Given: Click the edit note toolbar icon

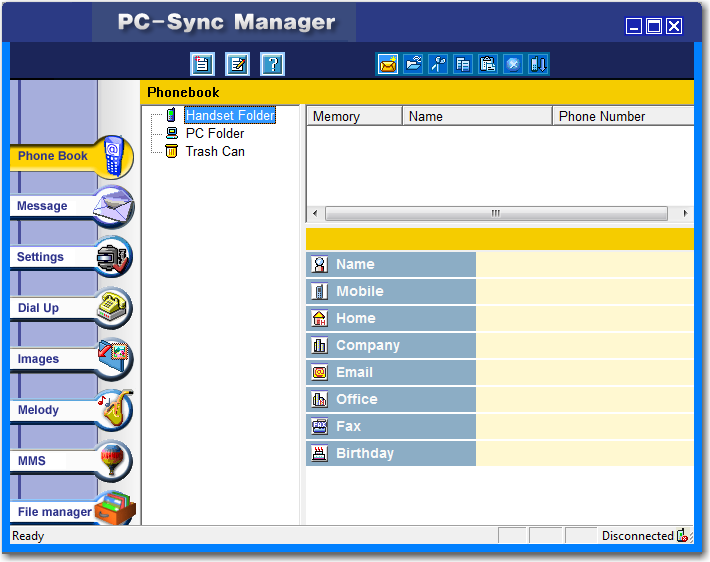Looking at the screenshot, I should (237, 65).
